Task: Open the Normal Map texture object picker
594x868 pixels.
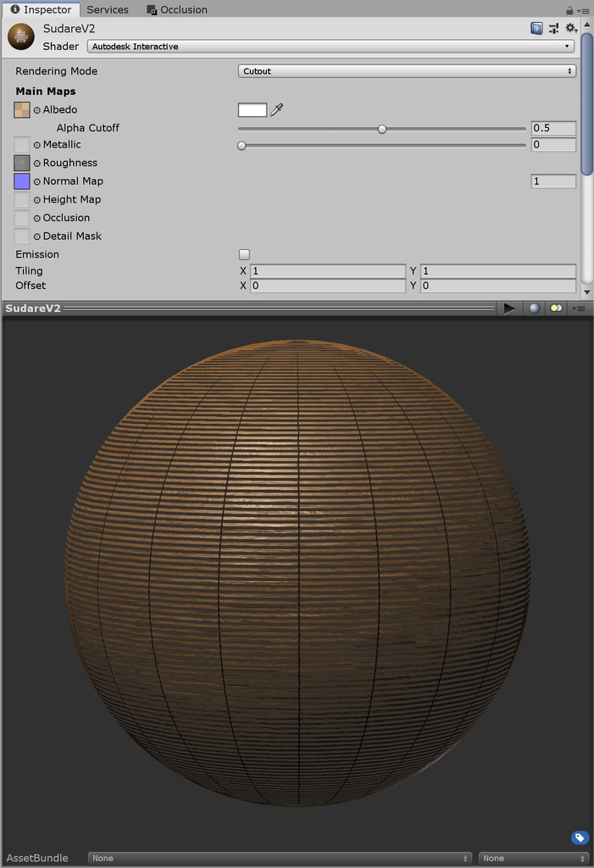Action: 37,181
